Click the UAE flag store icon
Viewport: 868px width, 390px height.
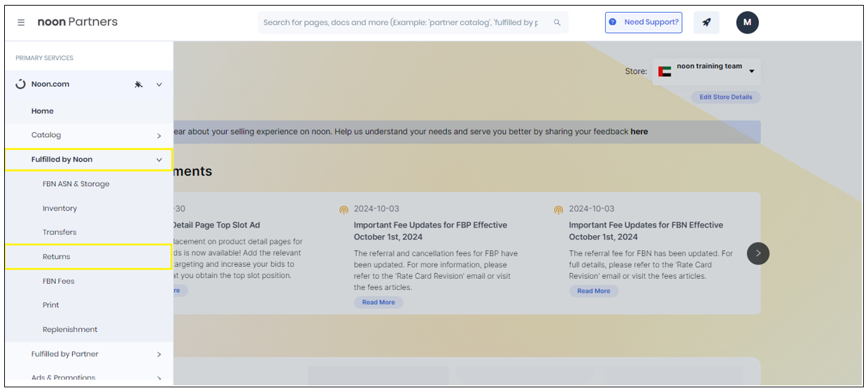pyautogui.click(x=664, y=71)
